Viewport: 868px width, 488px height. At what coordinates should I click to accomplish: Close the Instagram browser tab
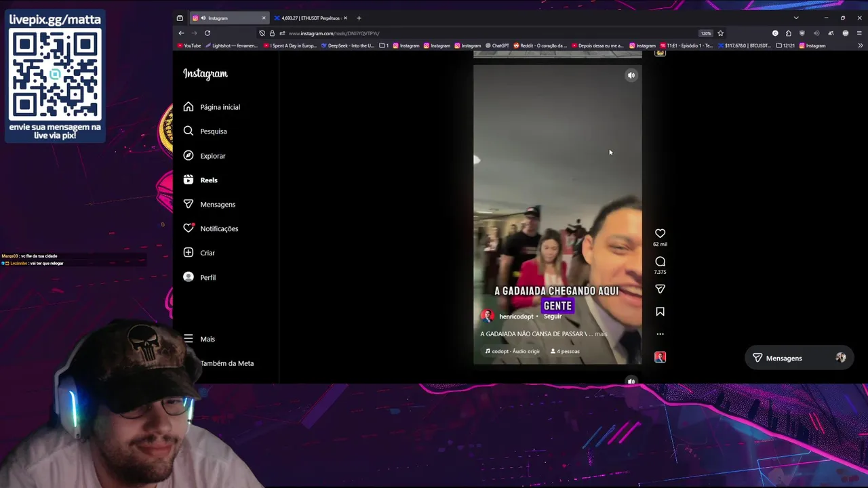pyautogui.click(x=264, y=18)
